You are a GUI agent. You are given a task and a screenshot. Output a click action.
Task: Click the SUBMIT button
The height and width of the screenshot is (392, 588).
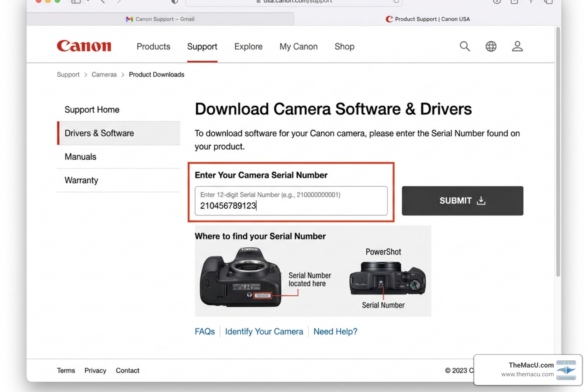click(462, 201)
